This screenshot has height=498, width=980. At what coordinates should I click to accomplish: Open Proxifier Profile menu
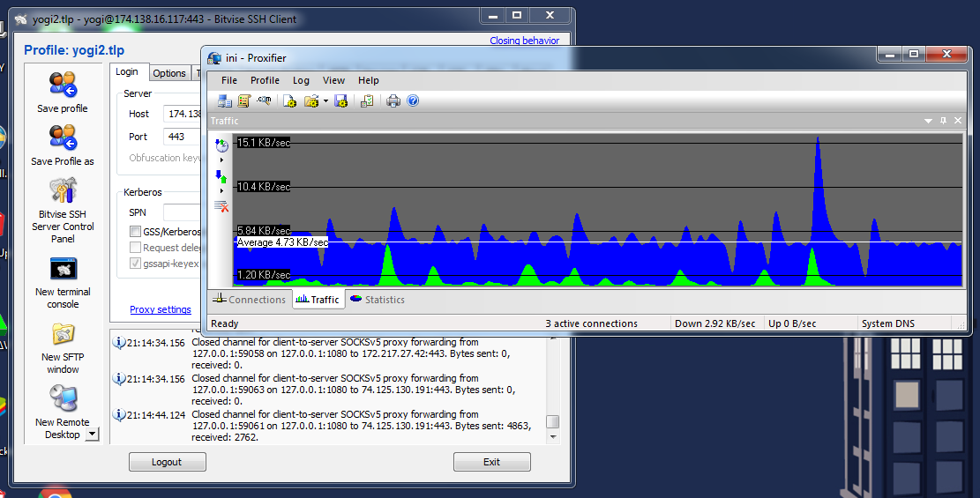[265, 80]
